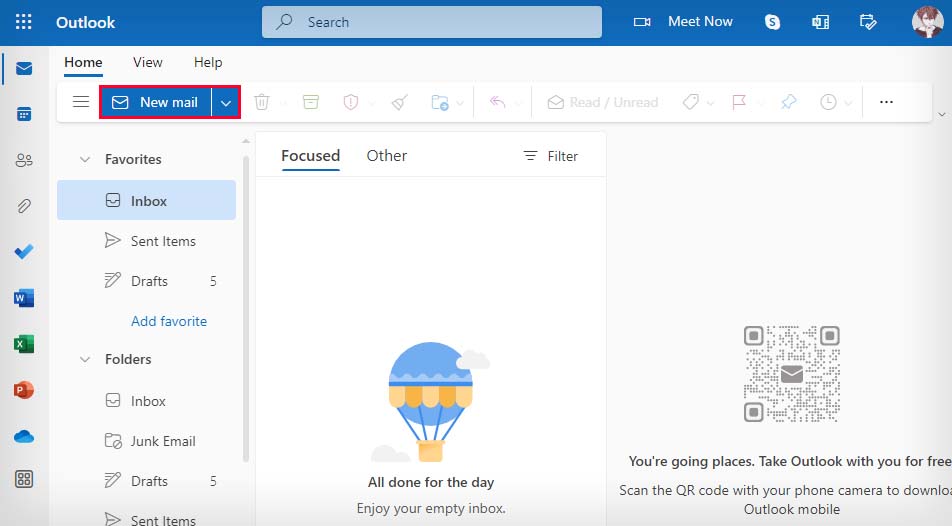The image size is (952, 526).
Task: Open the My Day calendar-check icon
Action: coord(868,22)
